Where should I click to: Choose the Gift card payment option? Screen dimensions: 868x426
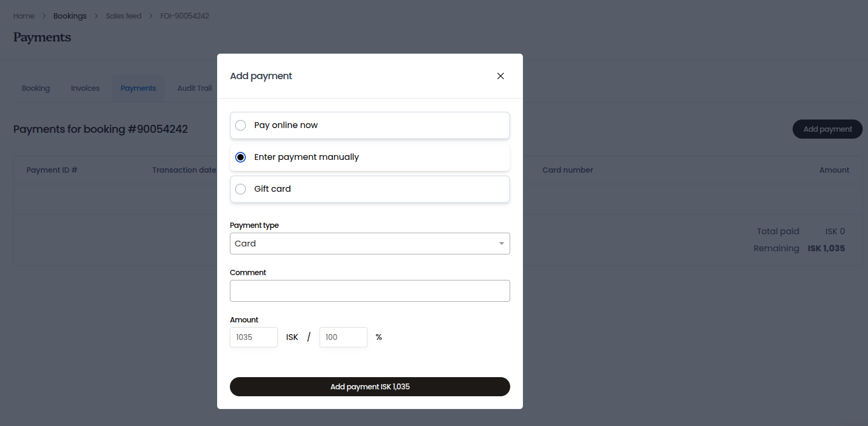click(x=369, y=189)
